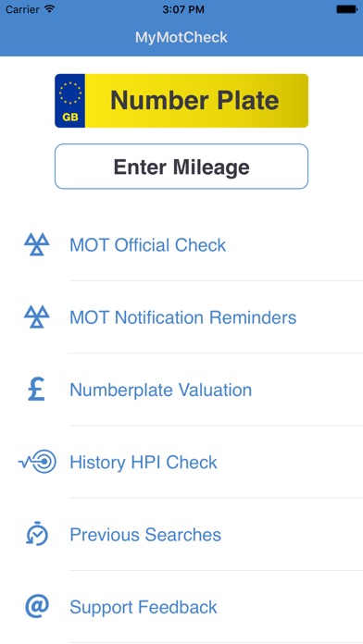Screen dimensions: 363x644
Task: Tap the MOT triangles icon beside Official Check
Action: (37, 244)
